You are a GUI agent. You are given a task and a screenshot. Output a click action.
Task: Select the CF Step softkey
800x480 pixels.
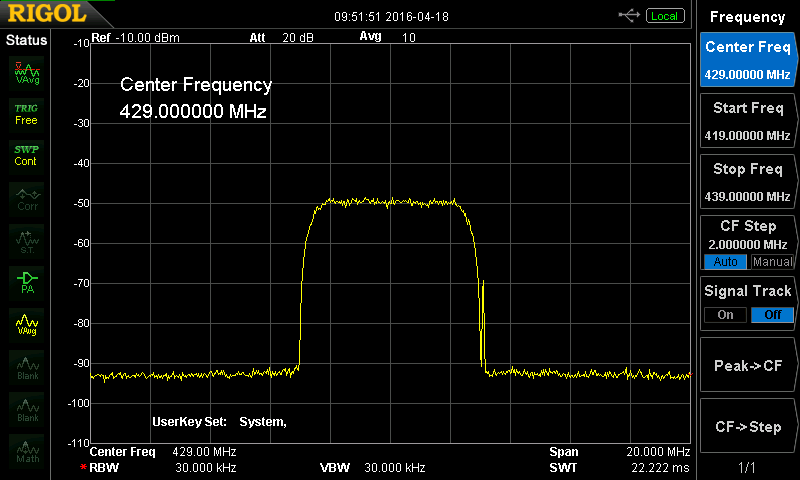[x=747, y=243]
